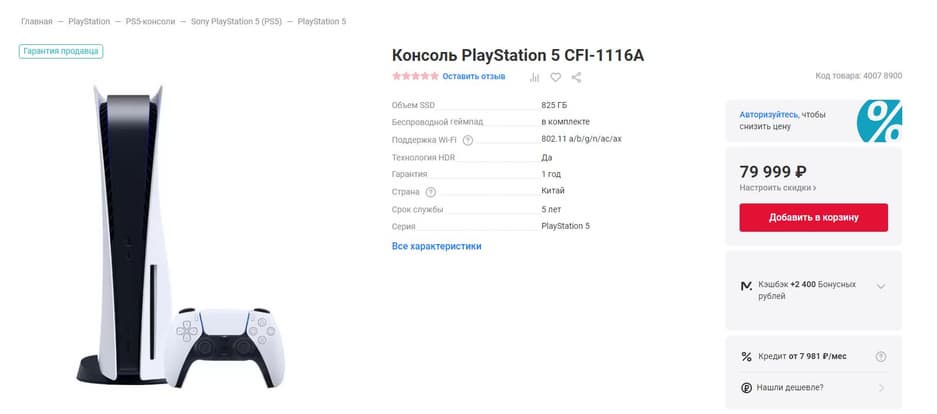The height and width of the screenshot is (414, 937).
Task: Expand the cashback bonus details chevron
Action: coord(880,286)
